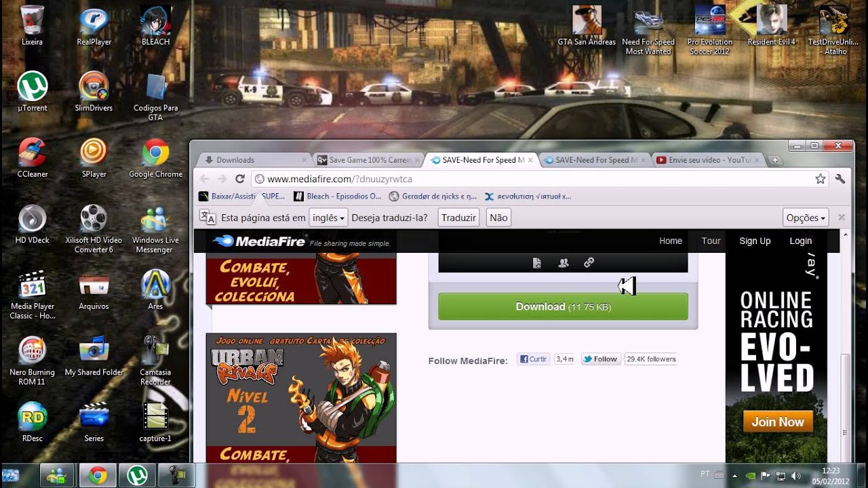Open the BLEACH desktop shortcut
Image resolution: width=868 pixels, height=488 pixels.
155,26
